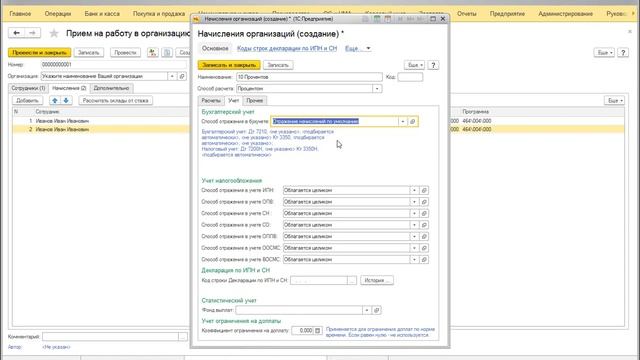Image resolution: width=640 pixels, height=360 pixels.
Task: Click 'Провести и закрыть' in hiring document
Action: 40,53
